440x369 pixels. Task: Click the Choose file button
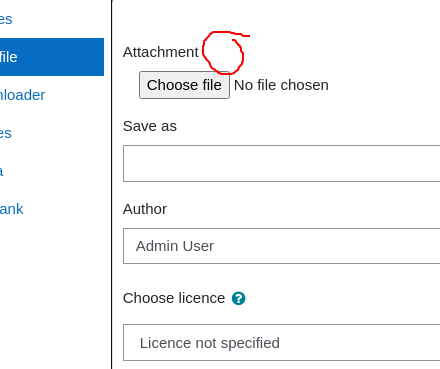click(x=184, y=85)
